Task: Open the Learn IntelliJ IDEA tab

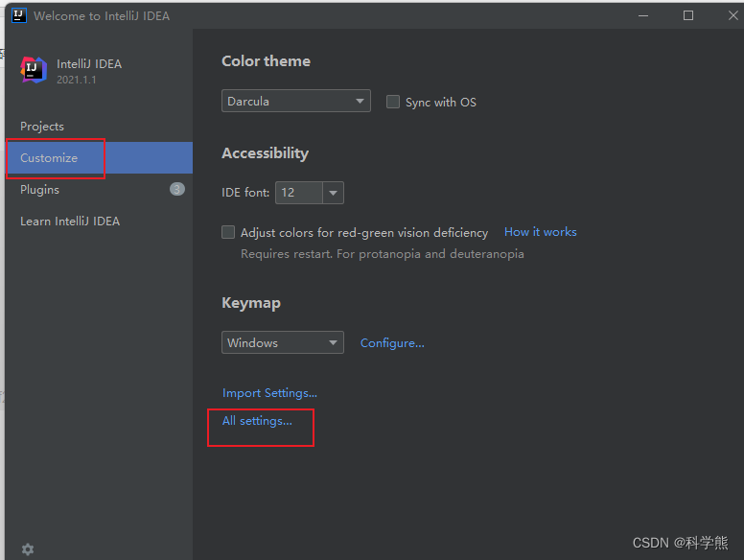Action: pos(99,222)
